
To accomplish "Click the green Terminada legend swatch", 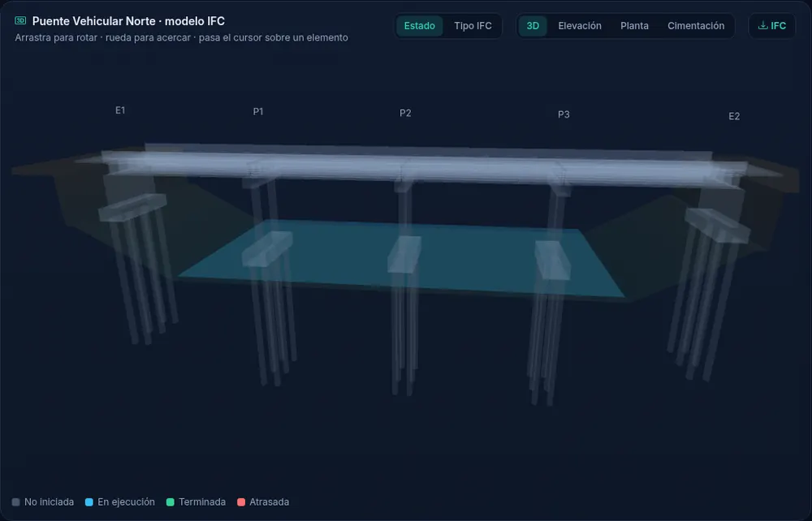I will point(171,502).
